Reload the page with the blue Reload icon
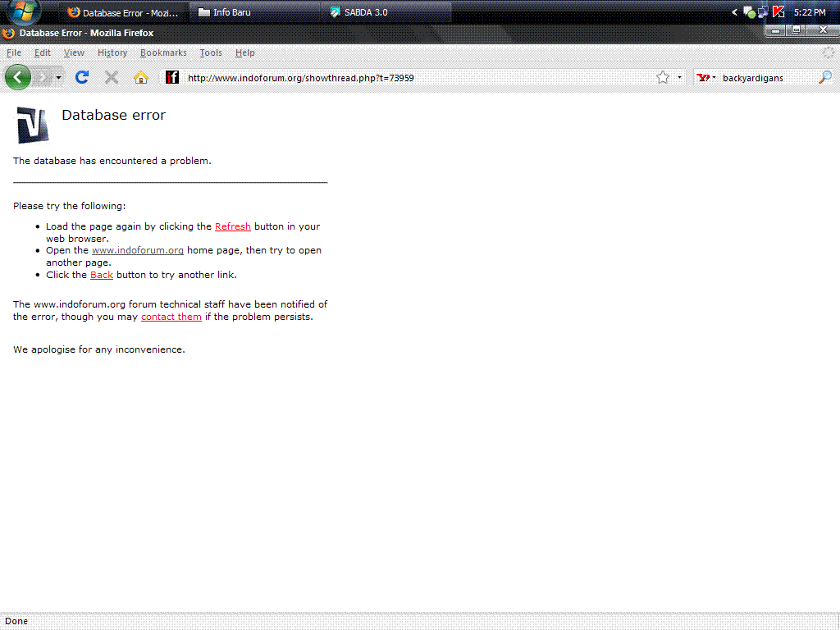Image resolution: width=840 pixels, height=630 pixels. [x=82, y=78]
